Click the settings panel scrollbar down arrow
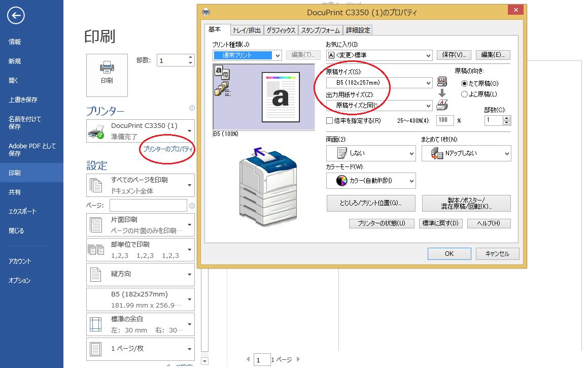588x368 pixels. 205,361
